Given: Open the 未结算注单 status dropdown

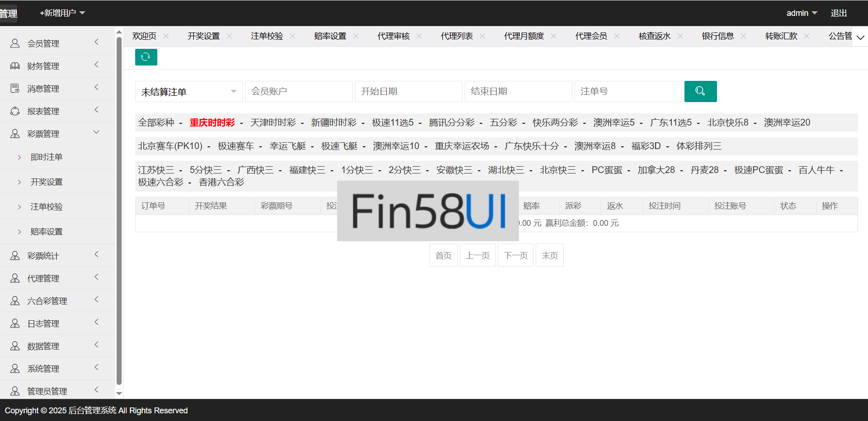Looking at the screenshot, I should (x=189, y=92).
